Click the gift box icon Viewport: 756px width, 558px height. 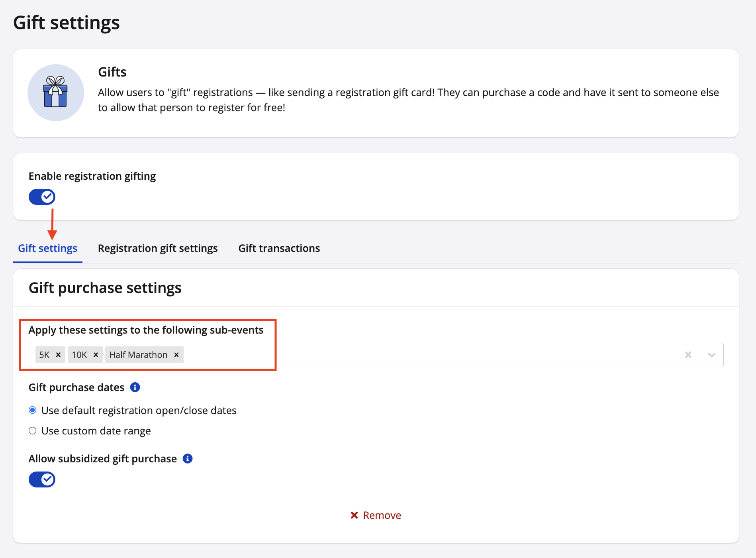[56, 92]
